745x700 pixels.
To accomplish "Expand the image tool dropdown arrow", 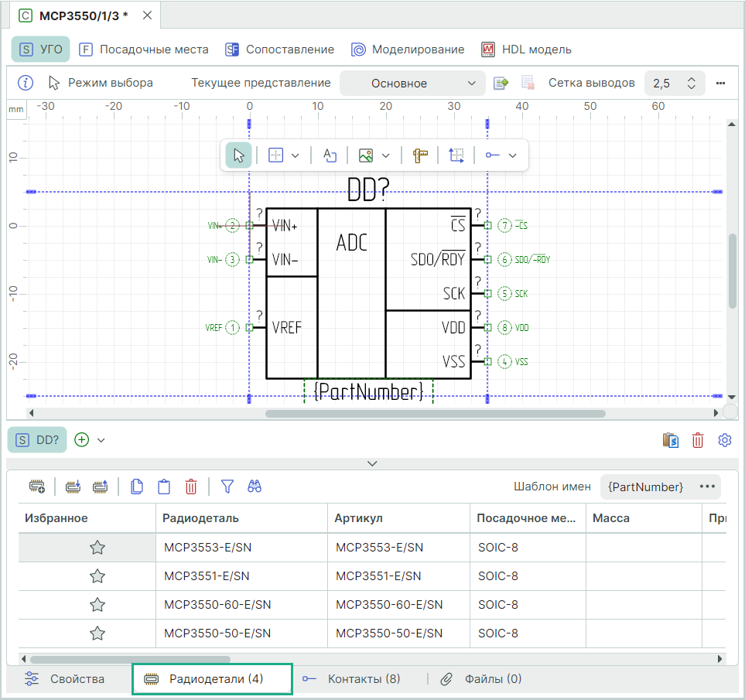I will [386, 155].
